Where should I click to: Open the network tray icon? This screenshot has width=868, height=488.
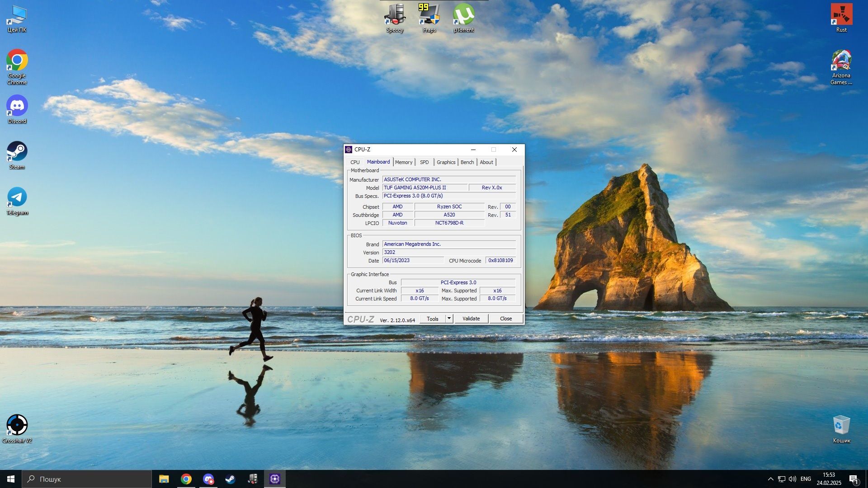pos(782,479)
